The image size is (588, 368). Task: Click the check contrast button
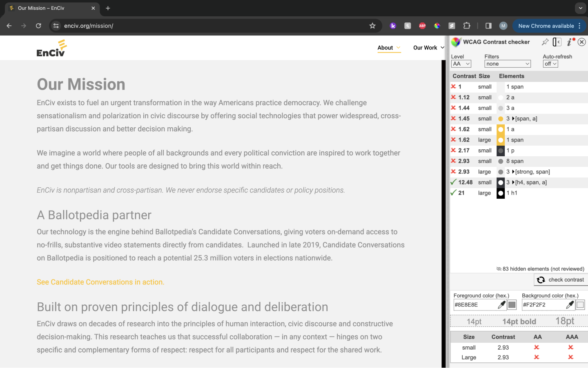pos(560,280)
